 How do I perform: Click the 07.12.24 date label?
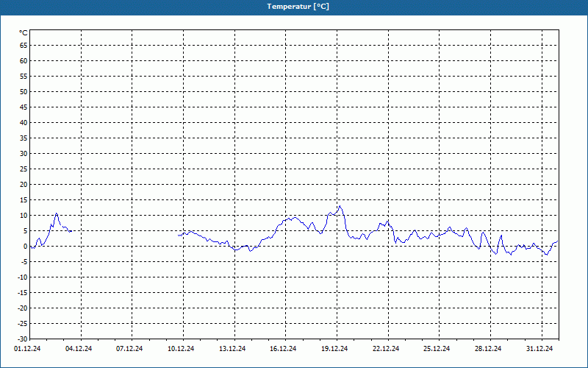point(129,349)
